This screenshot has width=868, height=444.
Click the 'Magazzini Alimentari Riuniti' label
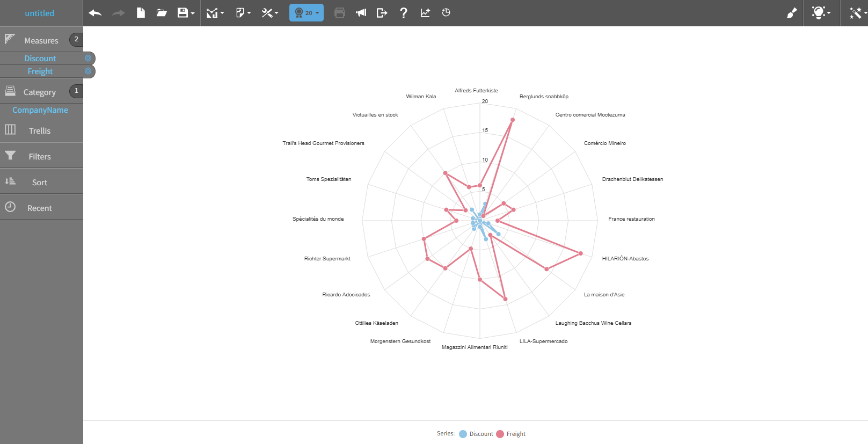[x=475, y=347]
